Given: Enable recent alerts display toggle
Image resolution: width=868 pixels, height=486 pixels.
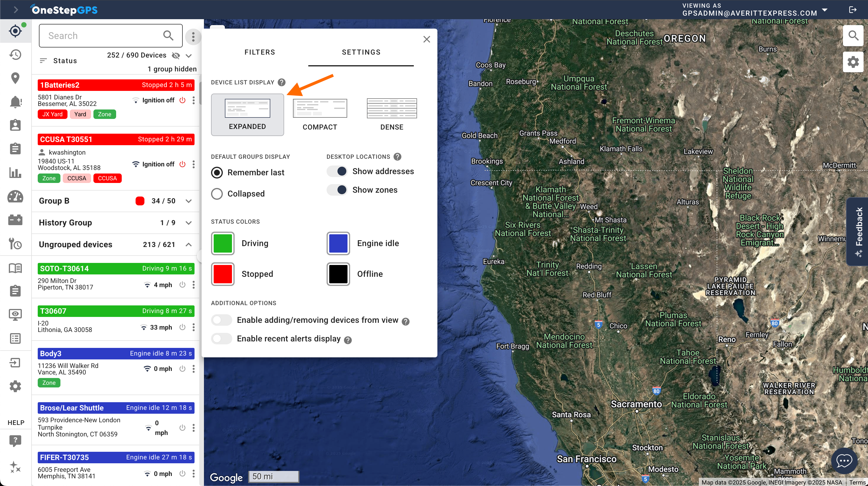Looking at the screenshot, I should [x=221, y=339].
